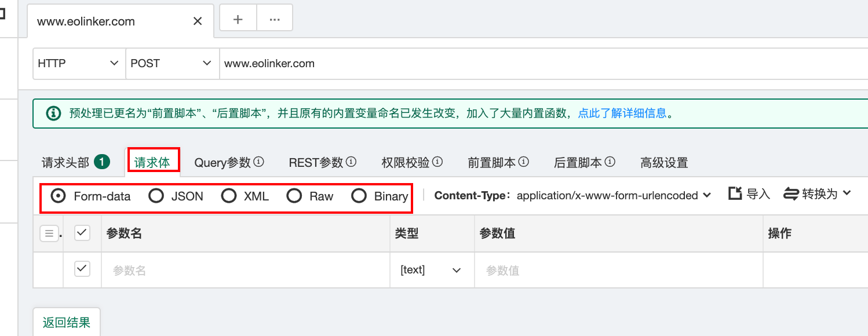Click the 参数名 column header
The image size is (868, 336).
(125, 233)
